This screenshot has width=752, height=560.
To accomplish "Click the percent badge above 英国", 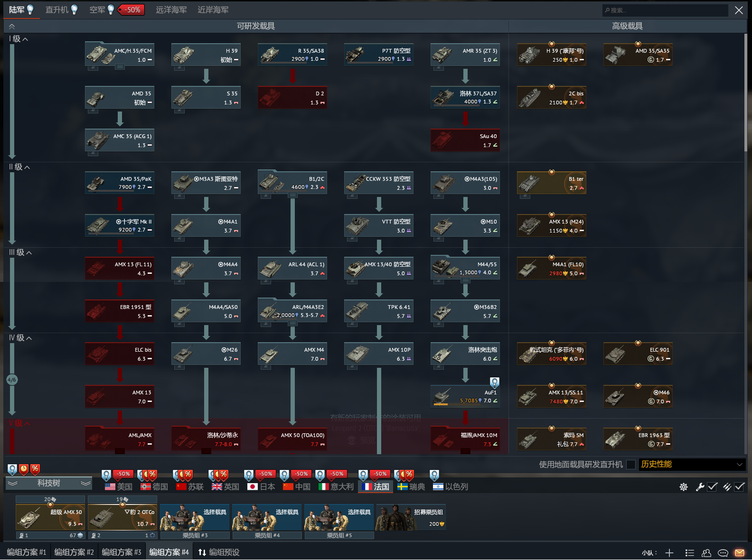I will [223, 474].
